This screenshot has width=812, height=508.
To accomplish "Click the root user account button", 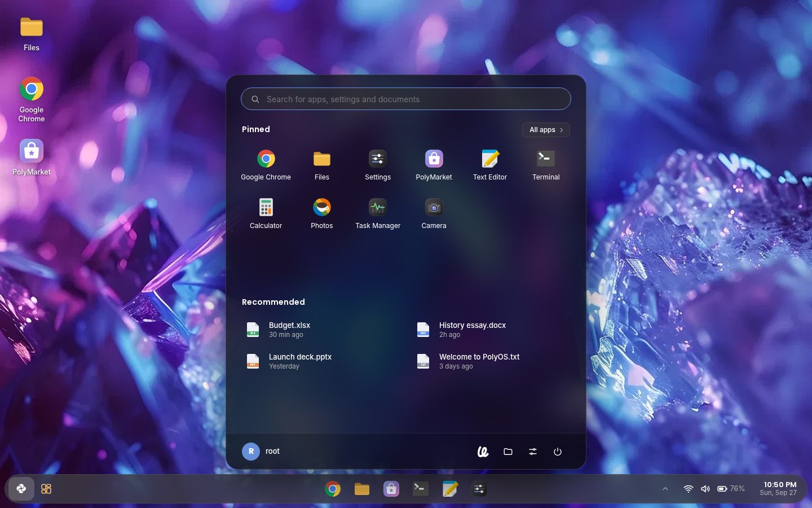I will click(x=261, y=452).
